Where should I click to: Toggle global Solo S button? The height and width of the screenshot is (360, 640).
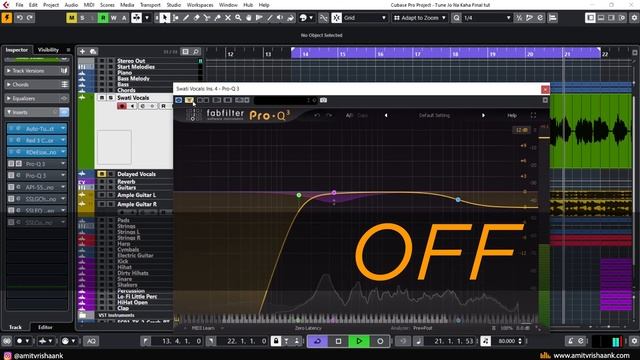[82, 18]
